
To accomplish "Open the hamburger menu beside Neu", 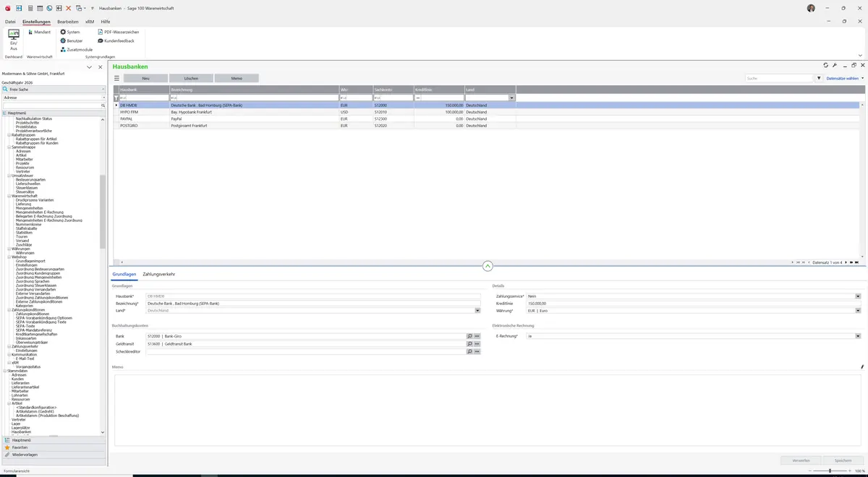I will click(116, 78).
